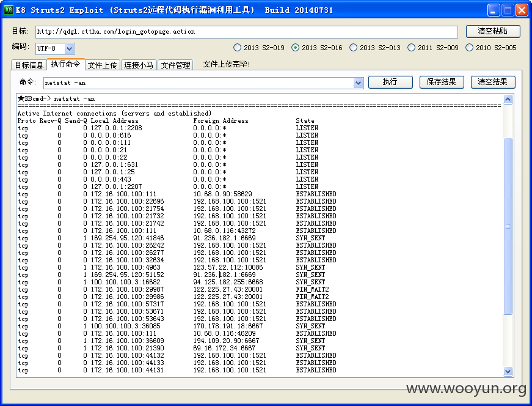Click local address 172.16.100.100:36609
Image resolution: width=532 pixels, height=406 pixels.
click(127, 341)
